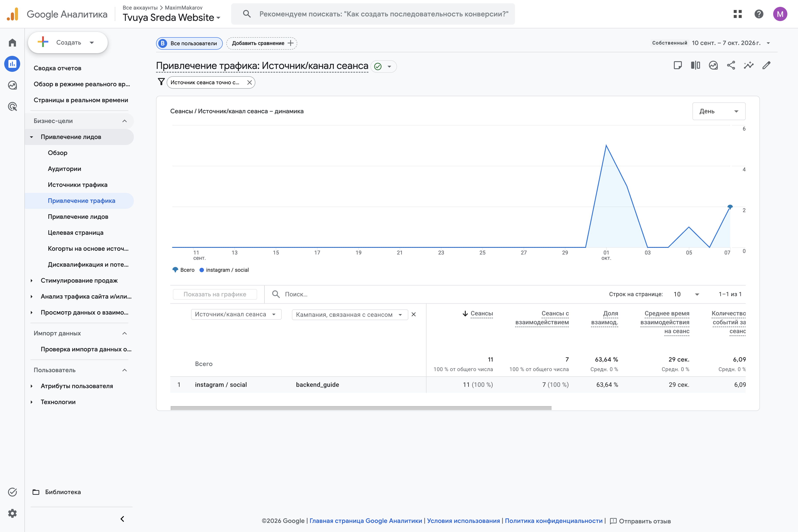This screenshot has width=798, height=532.
Task: Collapse the left navigation panel arrow
Action: tap(122, 519)
